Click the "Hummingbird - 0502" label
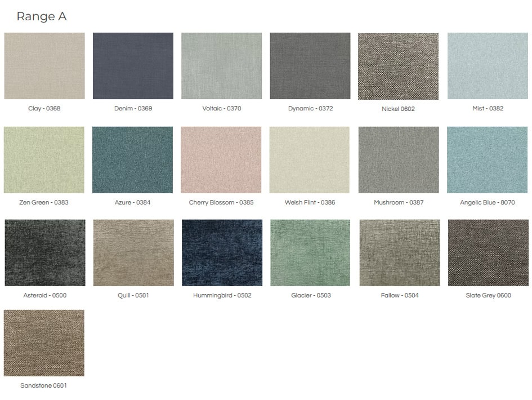The image size is (532, 400). [222, 295]
